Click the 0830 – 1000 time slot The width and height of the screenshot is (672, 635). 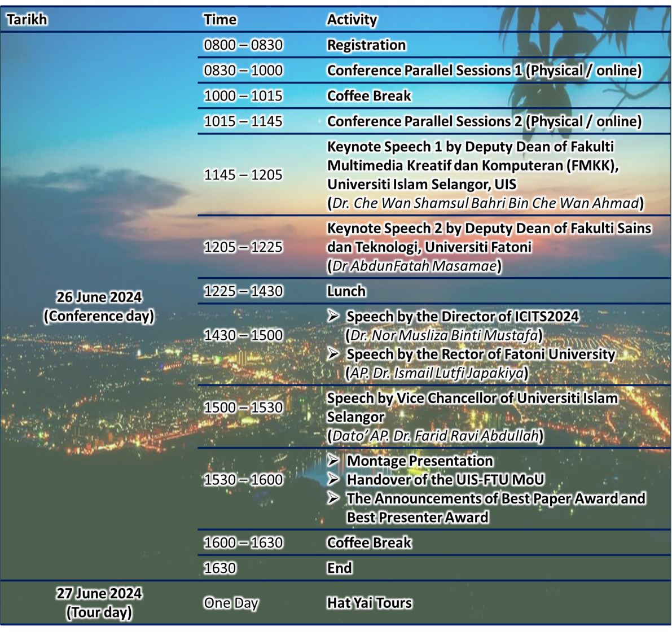click(x=243, y=71)
